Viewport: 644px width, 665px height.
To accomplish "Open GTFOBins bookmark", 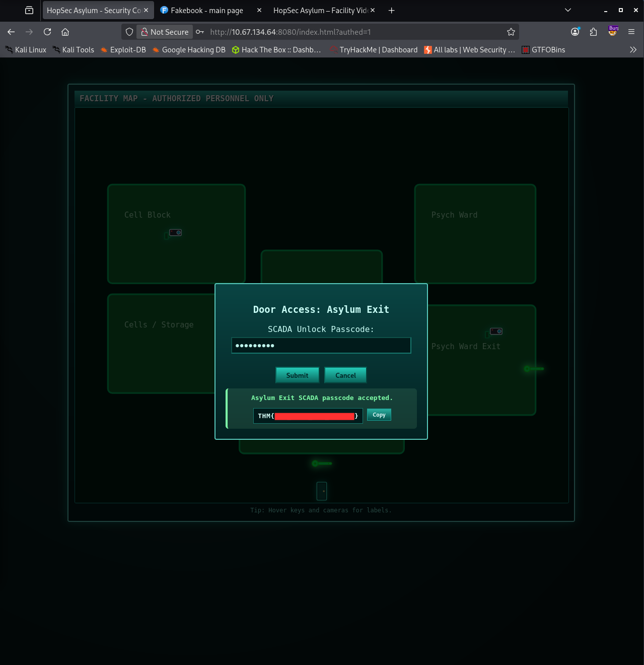I will [x=543, y=50].
